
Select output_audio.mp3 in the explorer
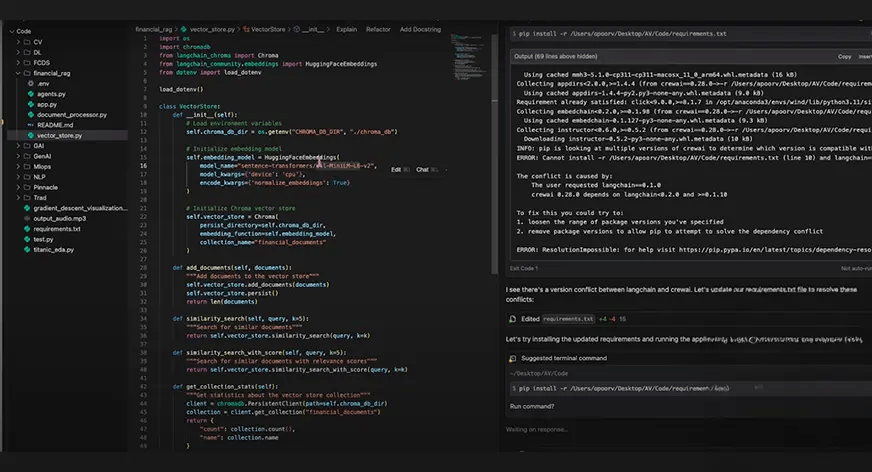click(x=60, y=218)
